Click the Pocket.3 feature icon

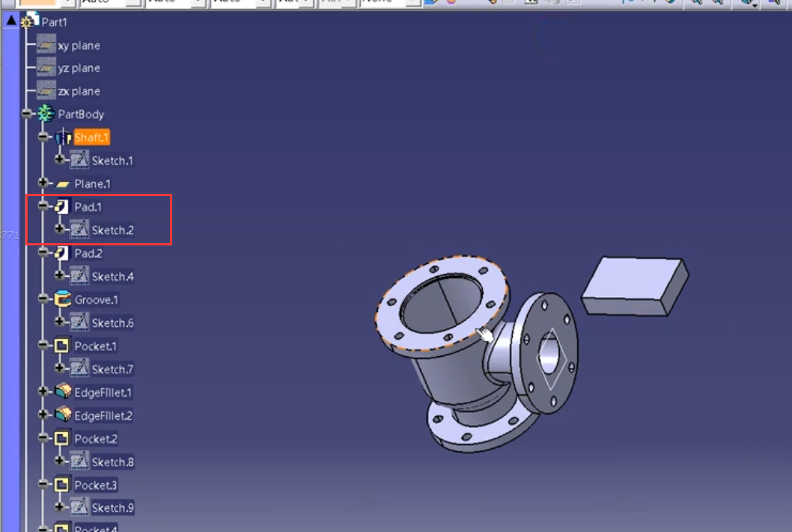coord(62,485)
